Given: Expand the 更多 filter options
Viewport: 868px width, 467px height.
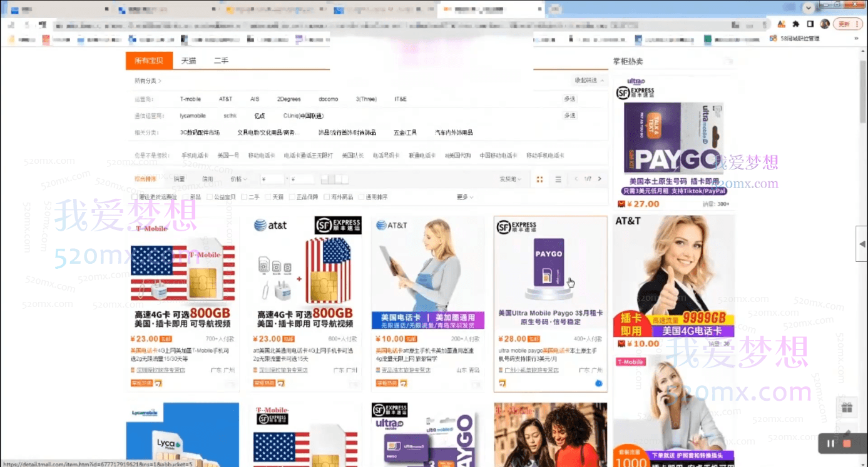Looking at the screenshot, I should [x=462, y=197].
